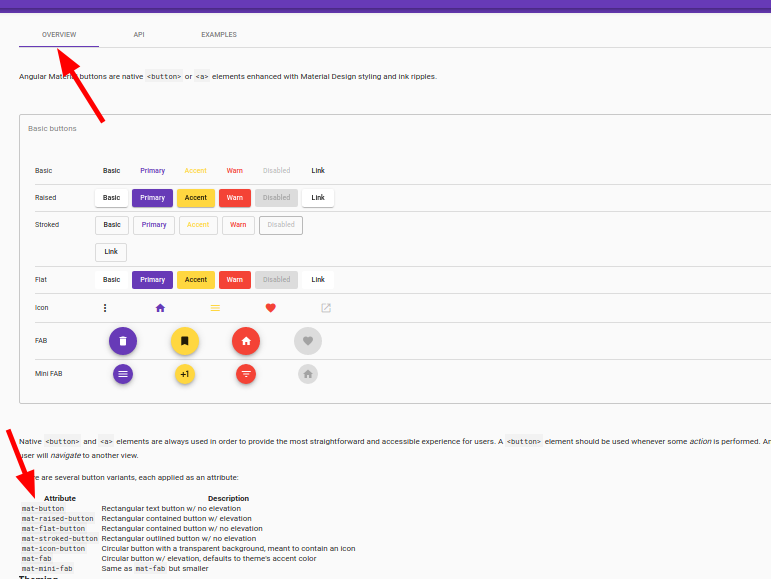Viewport: 771px width, 579px height.
Task: Click the grey home mini FAB
Action: [308, 374]
